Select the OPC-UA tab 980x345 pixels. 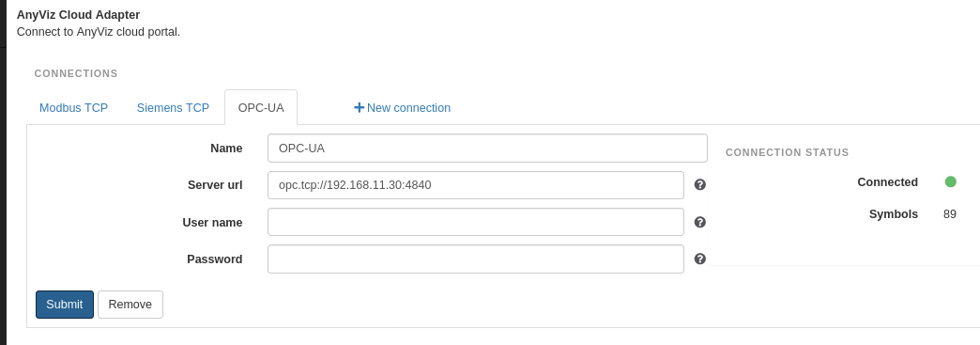pos(261,108)
